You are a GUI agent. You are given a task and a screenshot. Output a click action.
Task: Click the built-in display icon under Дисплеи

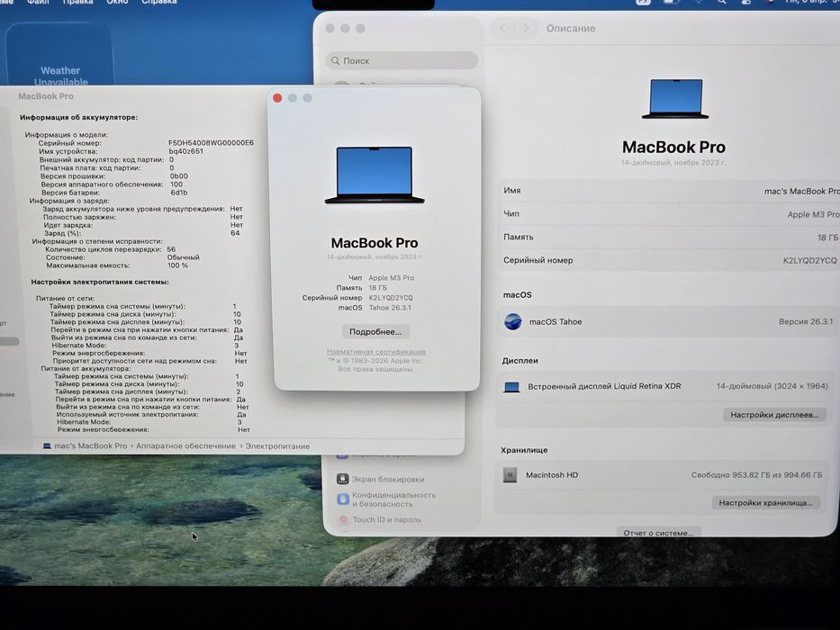[x=511, y=387]
